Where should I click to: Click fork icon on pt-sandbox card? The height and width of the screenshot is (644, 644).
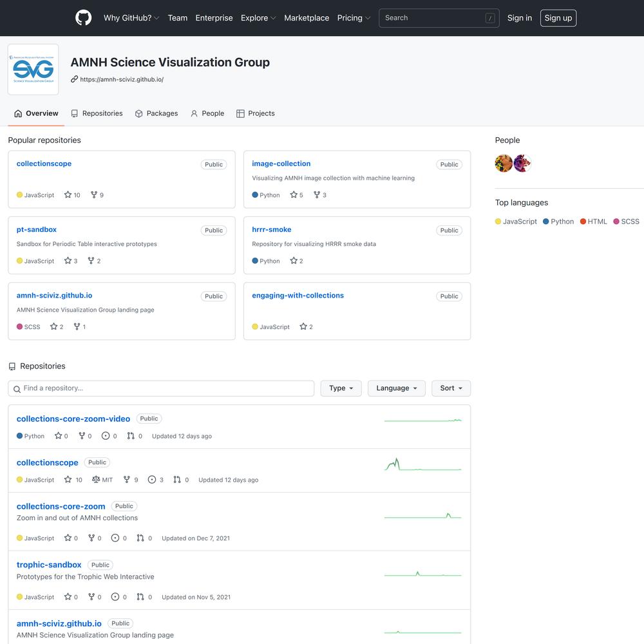[x=91, y=260]
